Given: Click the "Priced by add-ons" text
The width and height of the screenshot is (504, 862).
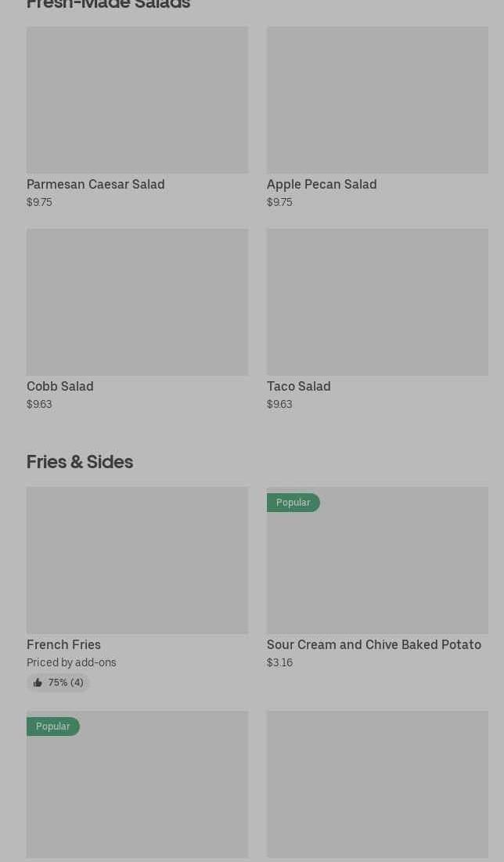Looking at the screenshot, I should (71, 662).
